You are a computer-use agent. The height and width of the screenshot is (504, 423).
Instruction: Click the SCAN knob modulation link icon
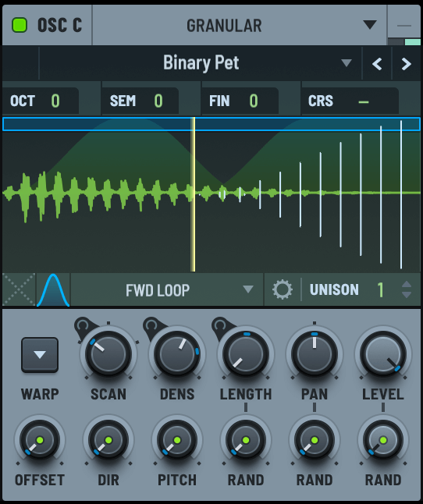83,326
